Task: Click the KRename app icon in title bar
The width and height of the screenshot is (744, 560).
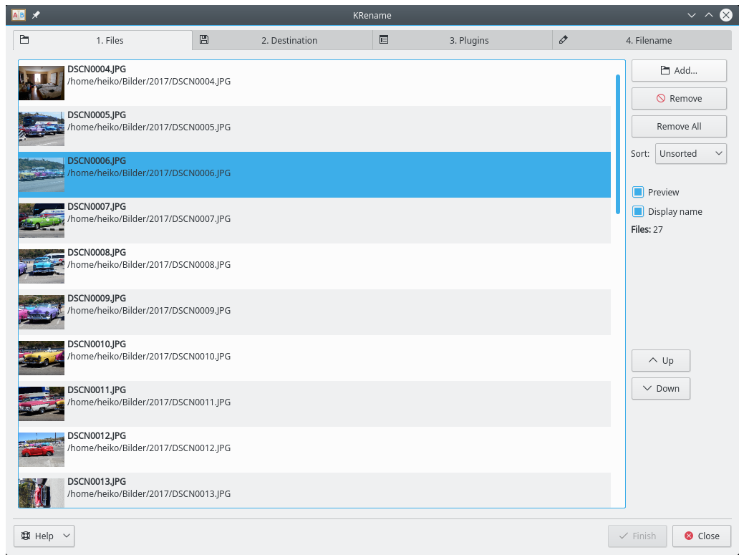Action: click(x=19, y=15)
